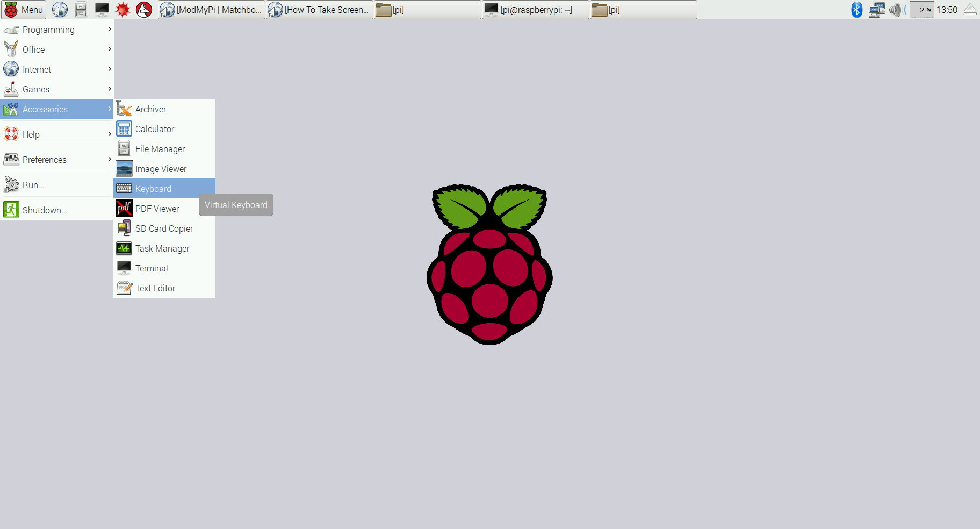Viewport: 980px width, 529px height.
Task: Launch PDF Viewer from Accessories
Action: [164, 209]
